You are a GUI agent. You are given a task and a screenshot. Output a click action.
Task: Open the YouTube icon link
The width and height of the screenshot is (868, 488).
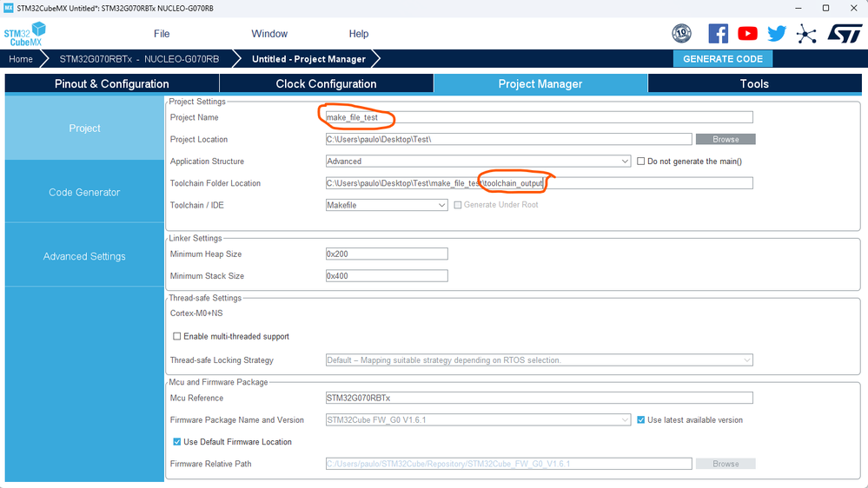click(x=747, y=34)
